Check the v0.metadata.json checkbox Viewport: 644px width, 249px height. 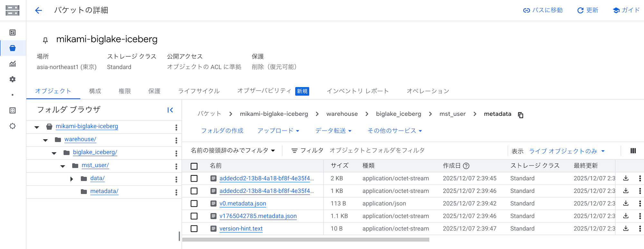tap(194, 204)
